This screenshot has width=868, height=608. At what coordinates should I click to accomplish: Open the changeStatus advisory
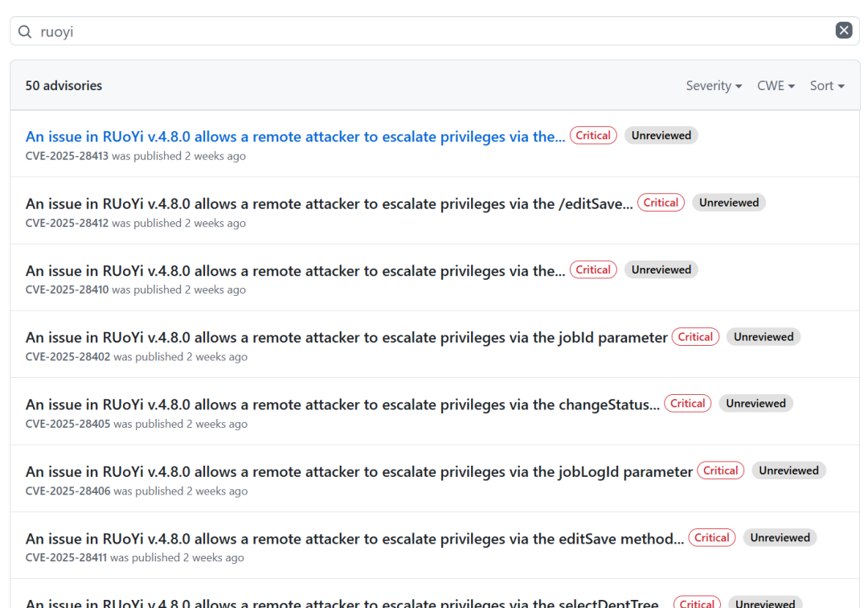[x=342, y=405]
